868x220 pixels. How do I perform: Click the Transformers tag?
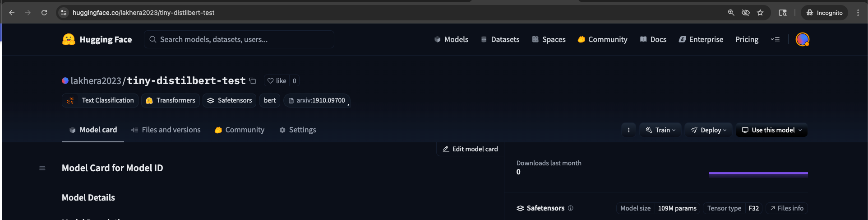[171, 100]
